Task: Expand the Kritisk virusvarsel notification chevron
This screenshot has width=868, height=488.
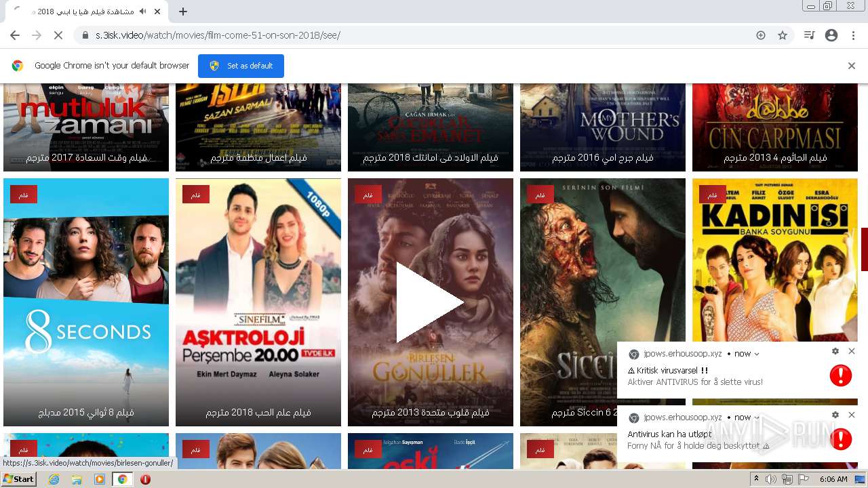Action: pos(757,354)
